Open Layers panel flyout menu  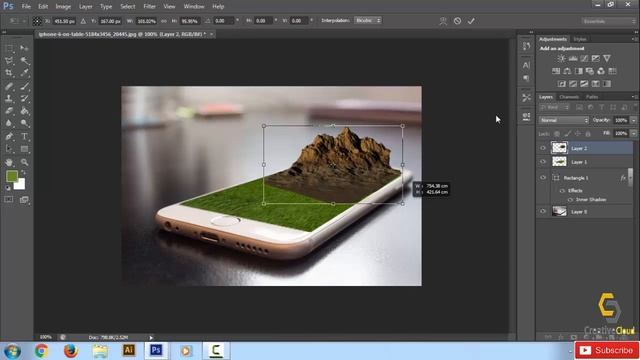[x=634, y=97]
